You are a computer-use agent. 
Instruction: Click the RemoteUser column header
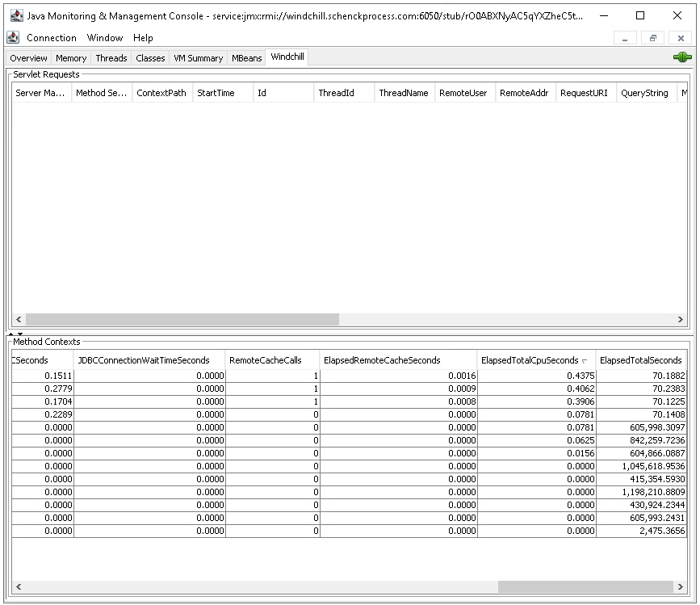[463, 93]
